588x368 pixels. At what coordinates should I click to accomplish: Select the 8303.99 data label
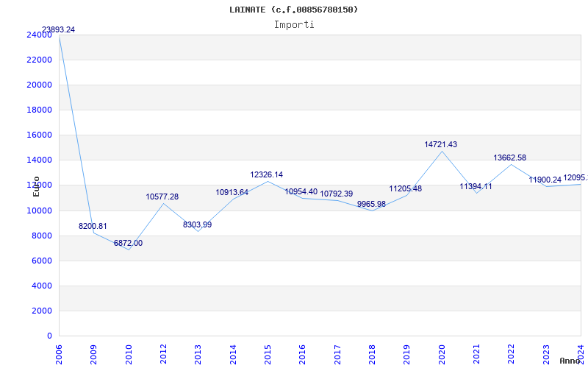(197, 224)
